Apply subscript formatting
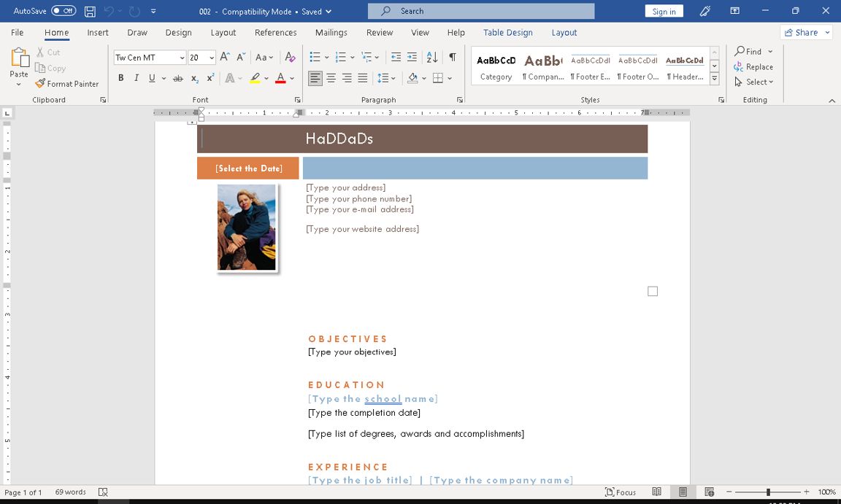Screen dimensions: 841x504 click(195, 78)
